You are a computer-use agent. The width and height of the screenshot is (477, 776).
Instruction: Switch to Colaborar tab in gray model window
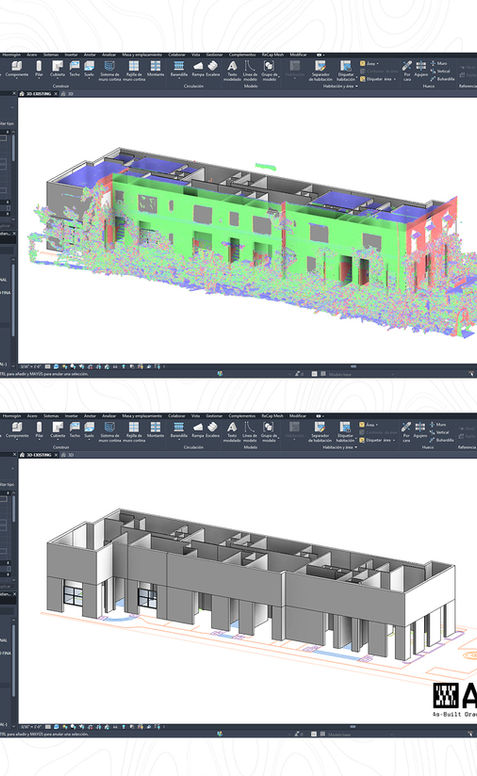pyautogui.click(x=177, y=416)
